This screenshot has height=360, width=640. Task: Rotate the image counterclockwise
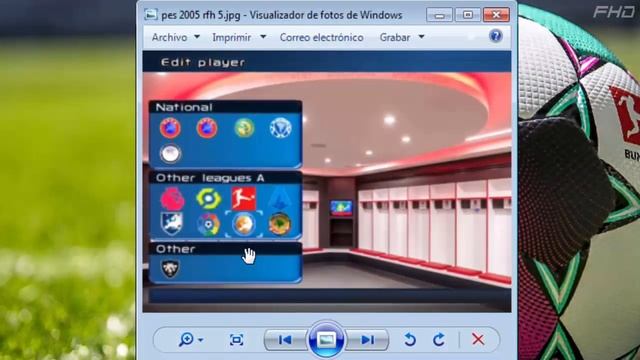pos(410,340)
